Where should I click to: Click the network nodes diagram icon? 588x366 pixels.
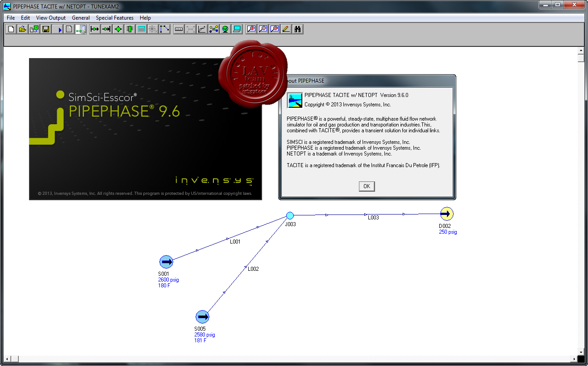(213, 29)
